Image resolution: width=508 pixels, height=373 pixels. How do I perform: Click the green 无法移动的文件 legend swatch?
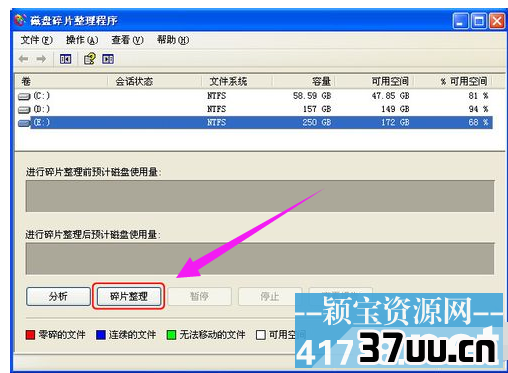pyautogui.click(x=171, y=335)
